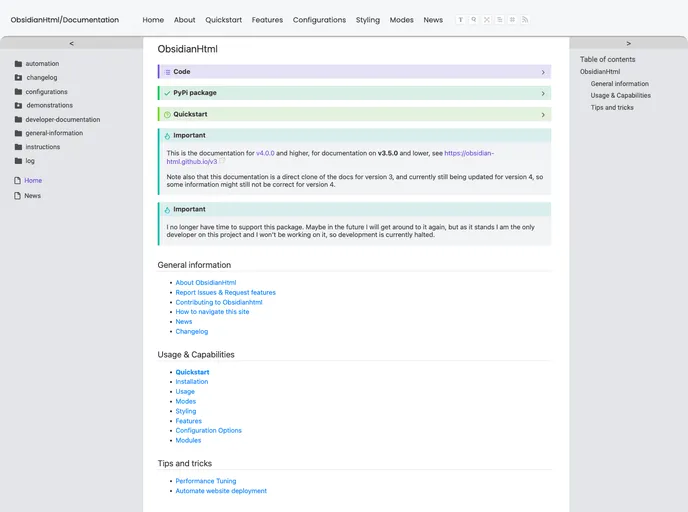688x512 pixels.
Task: Open the Changelog link in General information
Action: click(x=192, y=332)
